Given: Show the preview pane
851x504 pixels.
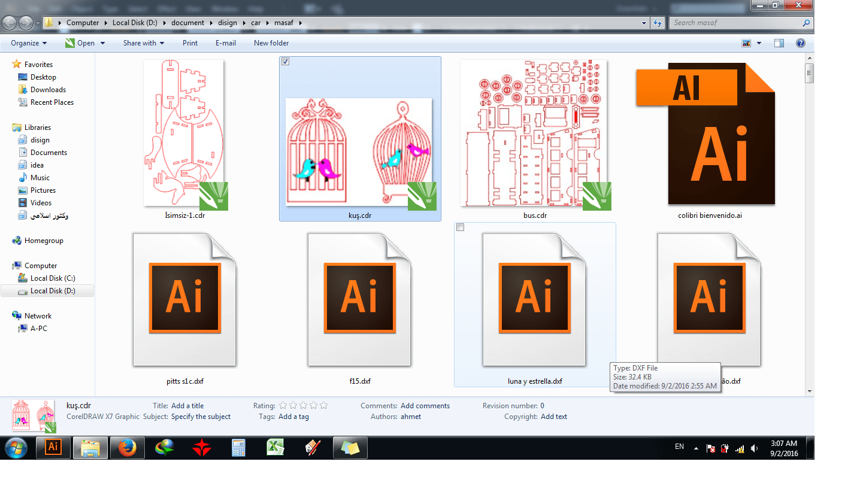Looking at the screenshot, I should tap(779, 43).
